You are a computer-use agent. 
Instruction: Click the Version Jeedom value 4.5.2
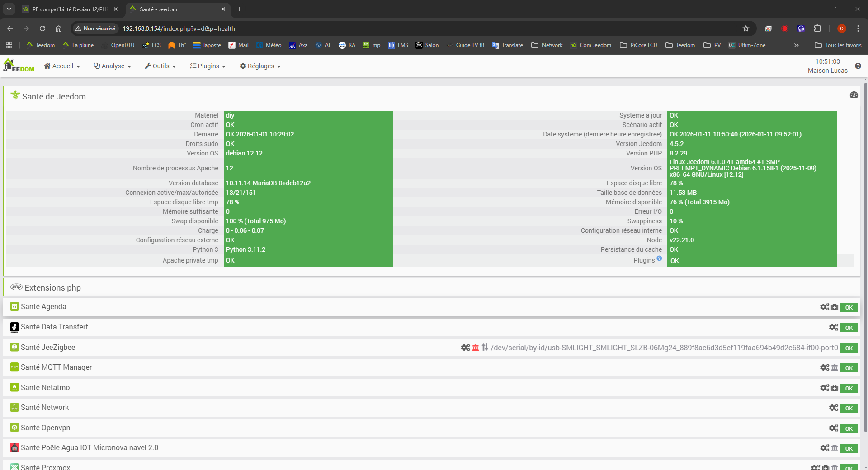click(x=676, y=144)
